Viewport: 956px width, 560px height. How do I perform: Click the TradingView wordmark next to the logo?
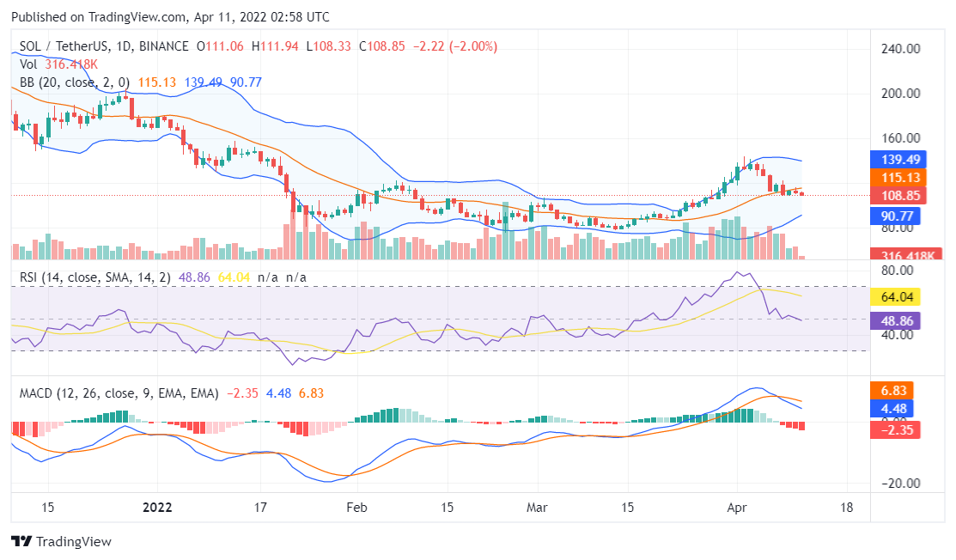tap(74, 541)
